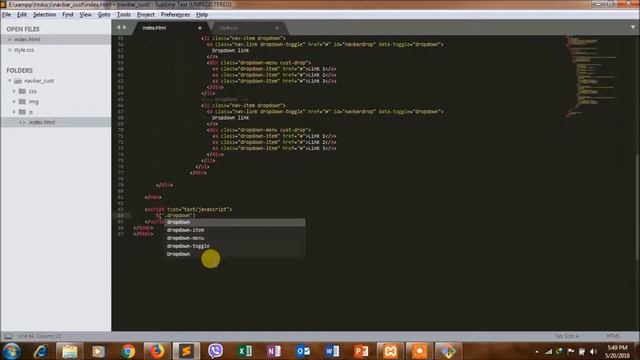Image resolution: width=640 pixels, height=360 pixels.
Task: Open the Windows Start menu
Action: (11, 351)
